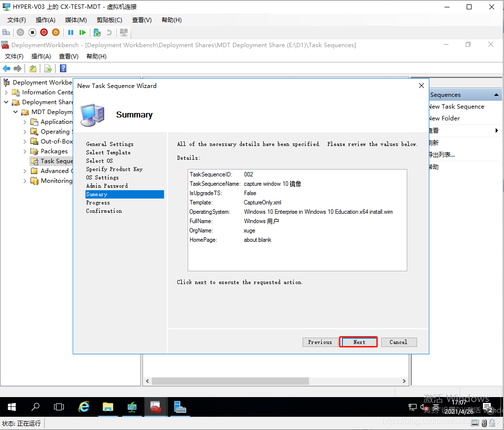Click the VM Revert icon
Screen dimensions: 504x430
pos(109,32)
